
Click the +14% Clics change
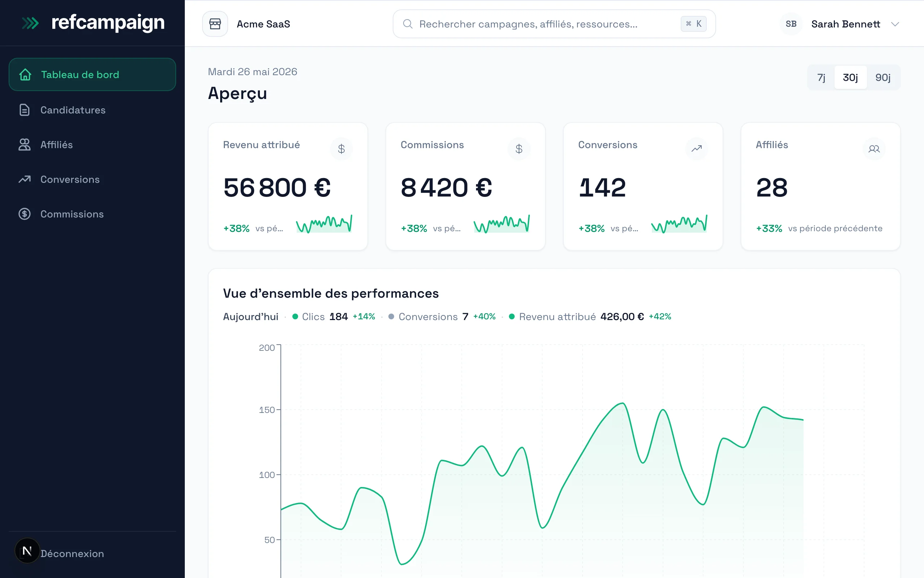[364, 316]
